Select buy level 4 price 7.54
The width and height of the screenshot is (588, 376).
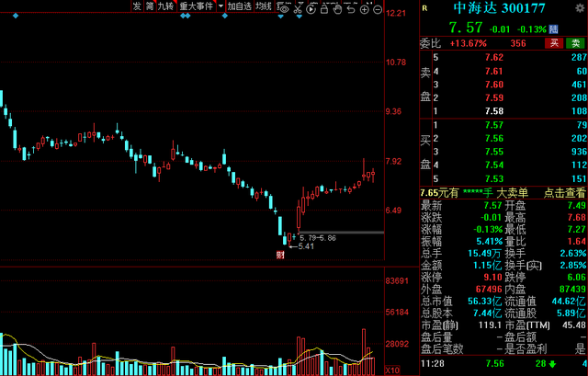coord(494,165)
